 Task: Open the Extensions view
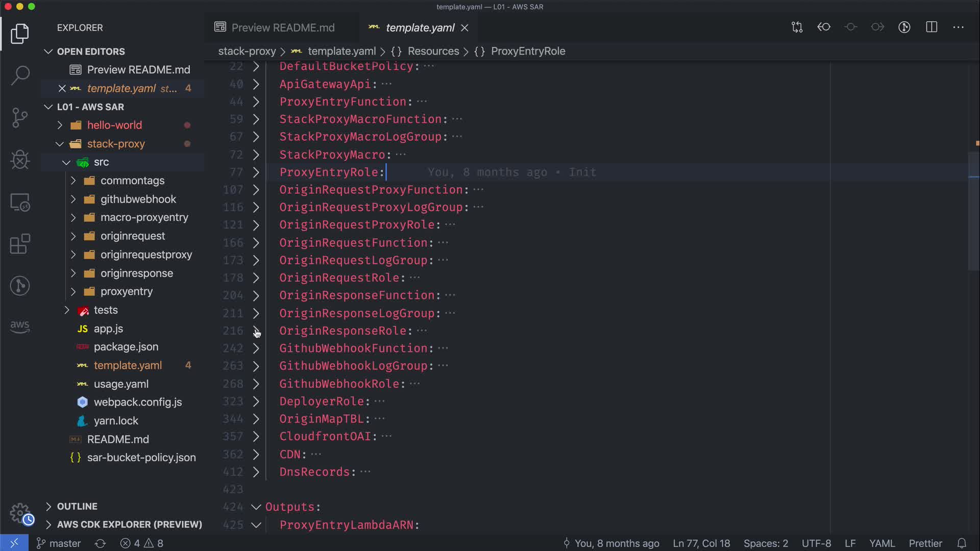point(20,244)
